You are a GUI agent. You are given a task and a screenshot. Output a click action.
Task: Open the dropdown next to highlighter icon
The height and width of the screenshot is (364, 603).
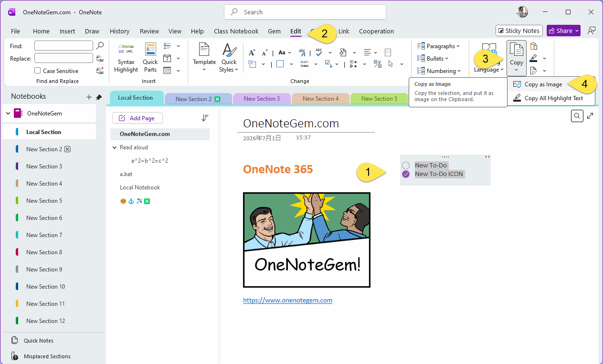[545, 58]
